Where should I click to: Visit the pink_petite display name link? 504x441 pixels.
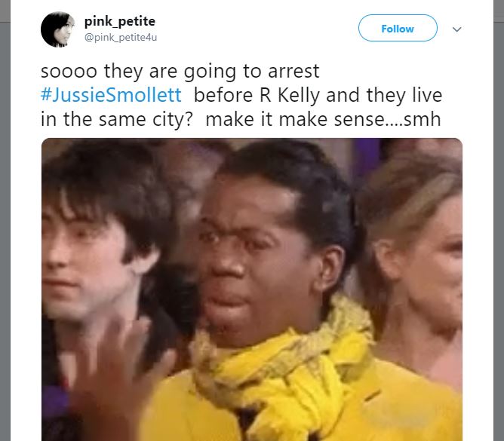tap(119, 21)
